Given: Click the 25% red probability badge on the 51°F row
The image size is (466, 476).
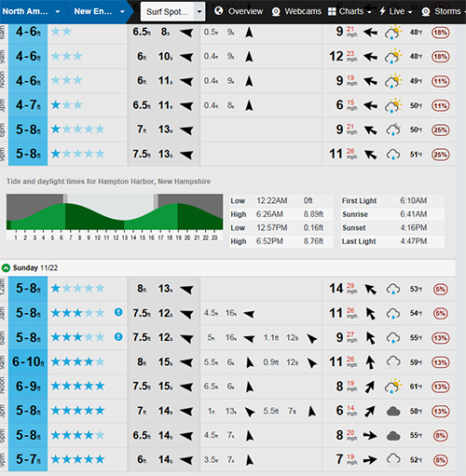Looking at the screenshot, I should pos(440,155).
